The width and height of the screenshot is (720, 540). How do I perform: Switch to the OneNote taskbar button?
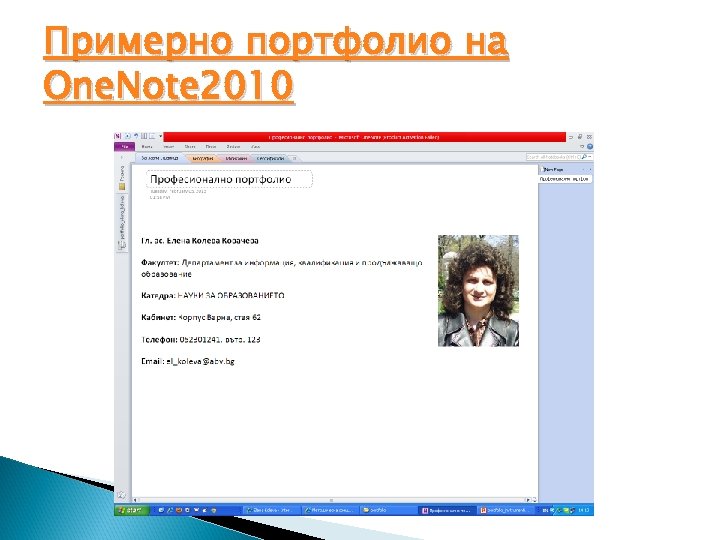point(448,510)
